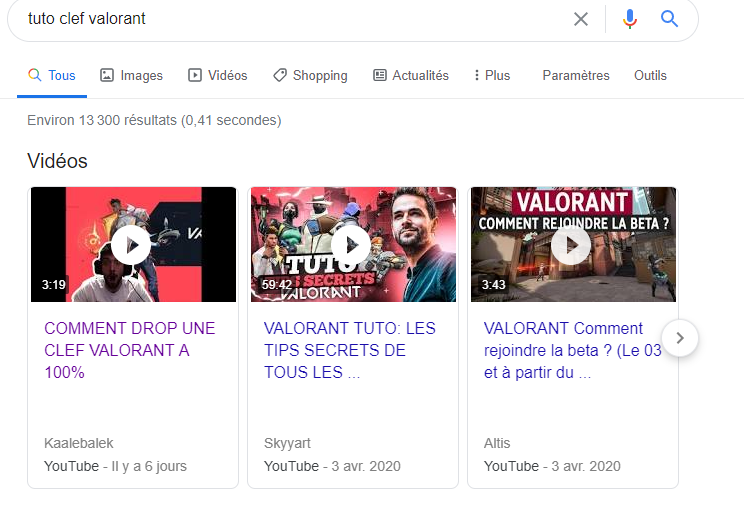The height and width of the screenshot is (511, 744).
Task: Click the results count text "Environ 13 300 résultats"
Action: (102, 121)
